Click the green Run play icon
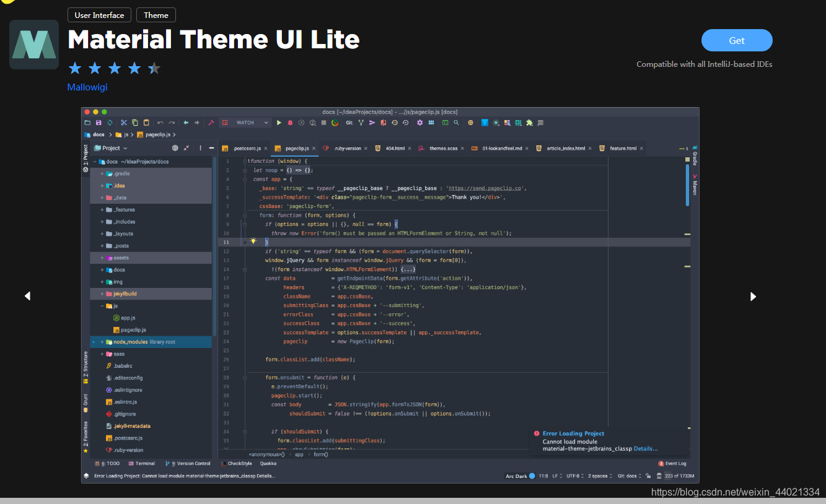The image size is (826, 504). (279, 123)
